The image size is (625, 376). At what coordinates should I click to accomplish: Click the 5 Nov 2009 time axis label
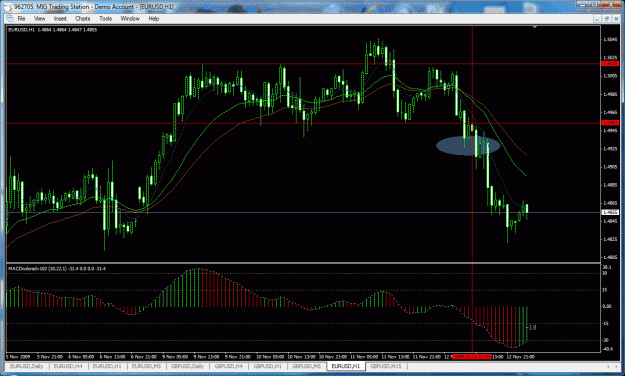pyautogui.click(x=18, y=357)
